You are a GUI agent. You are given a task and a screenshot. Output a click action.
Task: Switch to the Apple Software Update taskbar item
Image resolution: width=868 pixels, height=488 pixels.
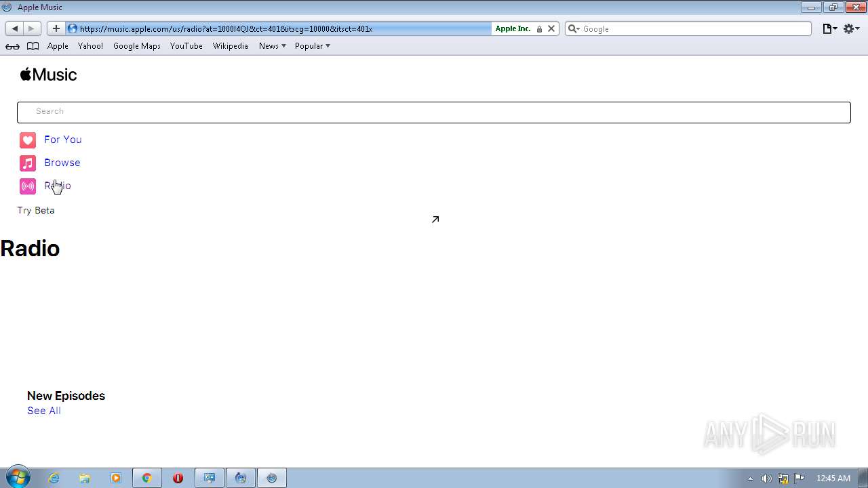(241, 478)
